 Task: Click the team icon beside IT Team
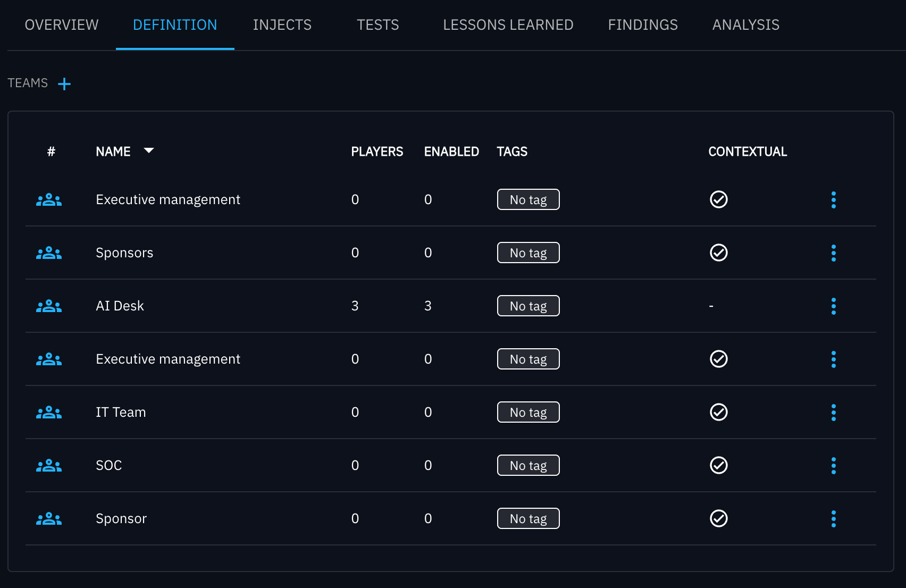point(49,413)
